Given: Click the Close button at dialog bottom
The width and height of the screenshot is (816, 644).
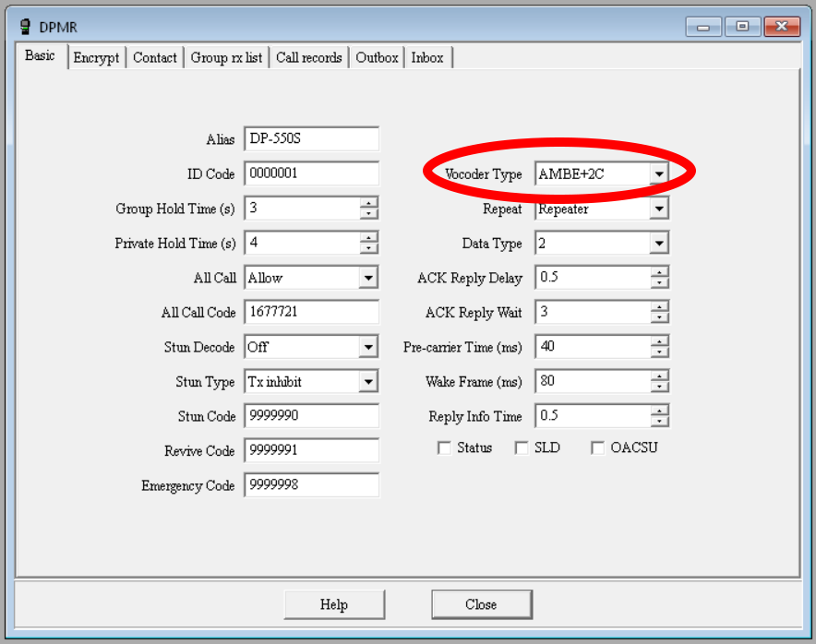Looking at the screenshot, I should click(481, 604).
